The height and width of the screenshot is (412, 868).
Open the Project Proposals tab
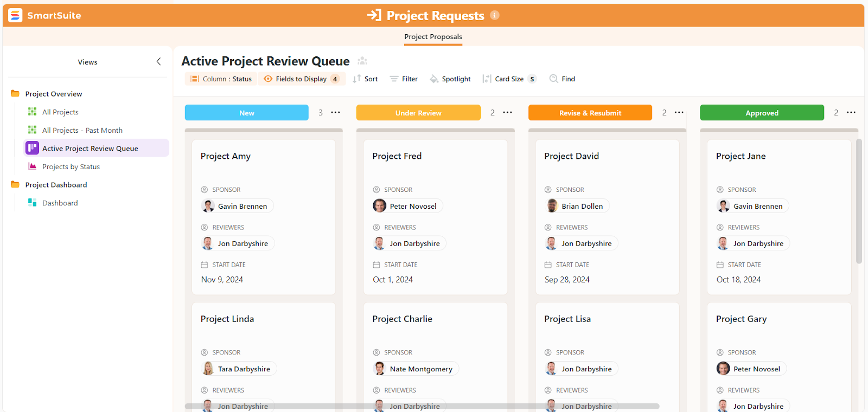433,37
